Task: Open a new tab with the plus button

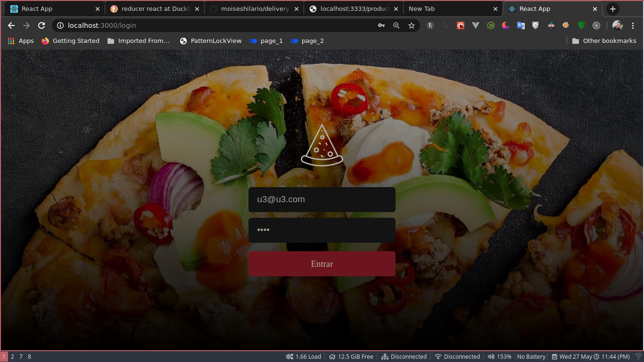Action: tap(612, 9)
